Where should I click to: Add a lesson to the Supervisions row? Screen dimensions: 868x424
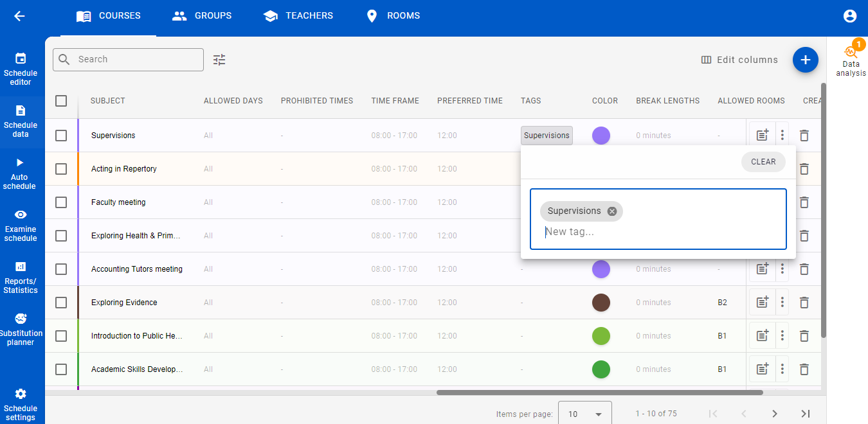pyautogui.click(x=762, y=136)
